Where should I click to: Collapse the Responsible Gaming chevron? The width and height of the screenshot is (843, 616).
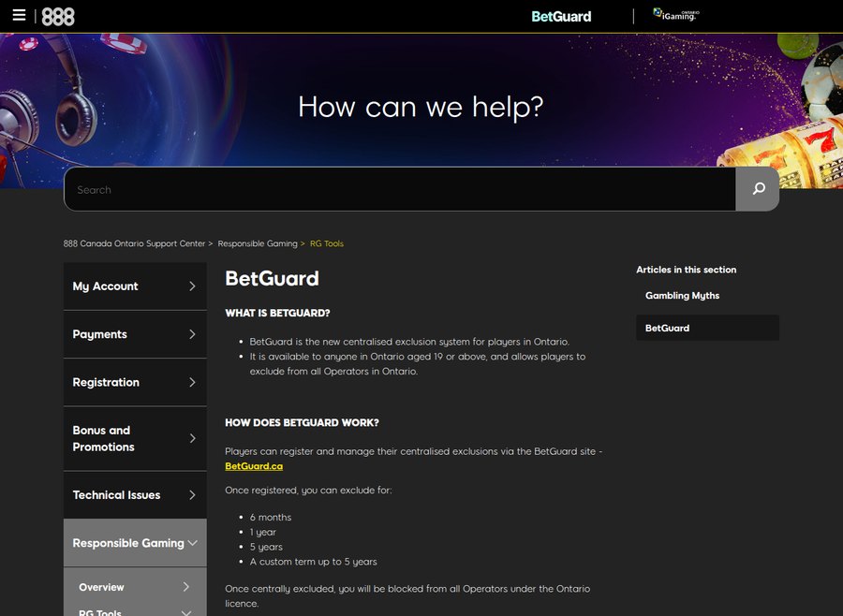[192, 543]
